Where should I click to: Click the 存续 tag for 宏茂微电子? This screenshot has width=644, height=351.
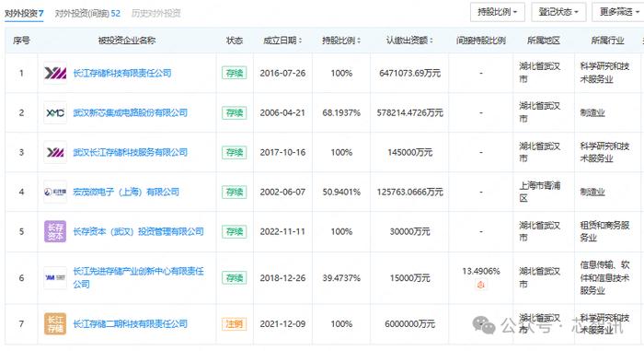point(234,192)
